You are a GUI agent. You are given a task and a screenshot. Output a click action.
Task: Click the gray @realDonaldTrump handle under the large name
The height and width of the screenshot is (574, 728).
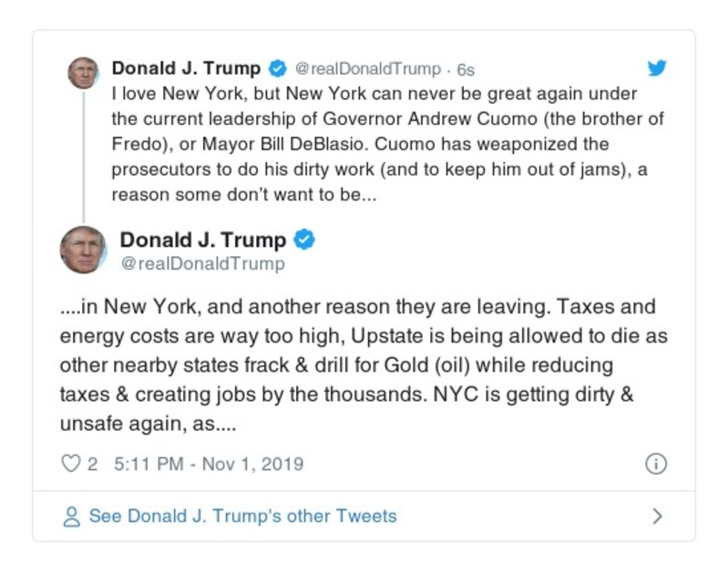pos(202,264)
